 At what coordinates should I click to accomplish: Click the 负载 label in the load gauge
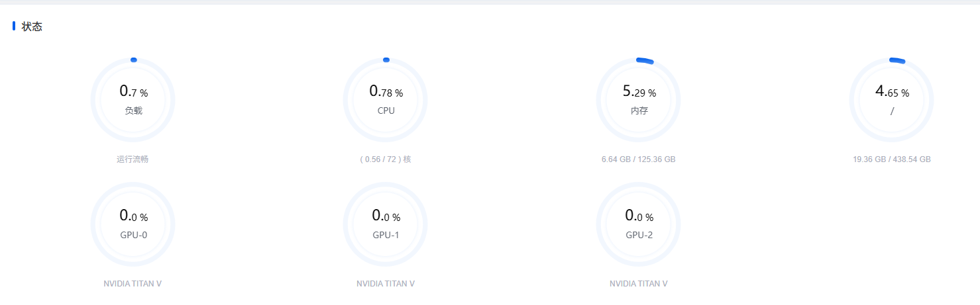click(133, 110)
